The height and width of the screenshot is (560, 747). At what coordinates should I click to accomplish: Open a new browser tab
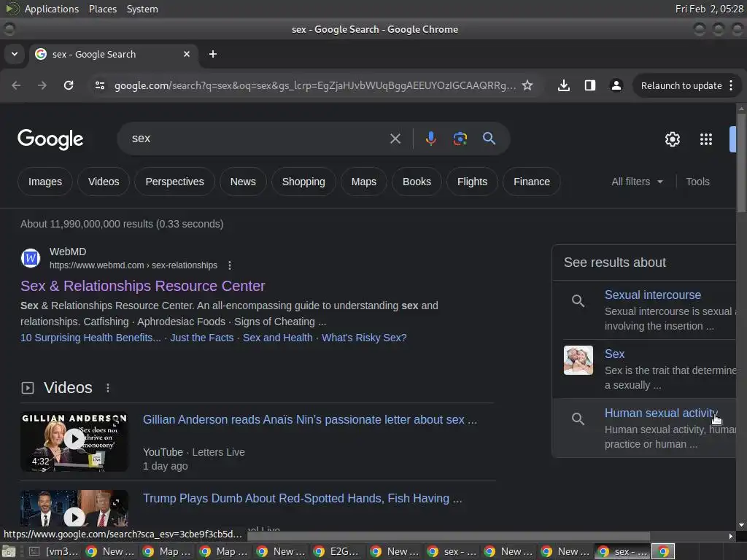[x=213, y=54]
